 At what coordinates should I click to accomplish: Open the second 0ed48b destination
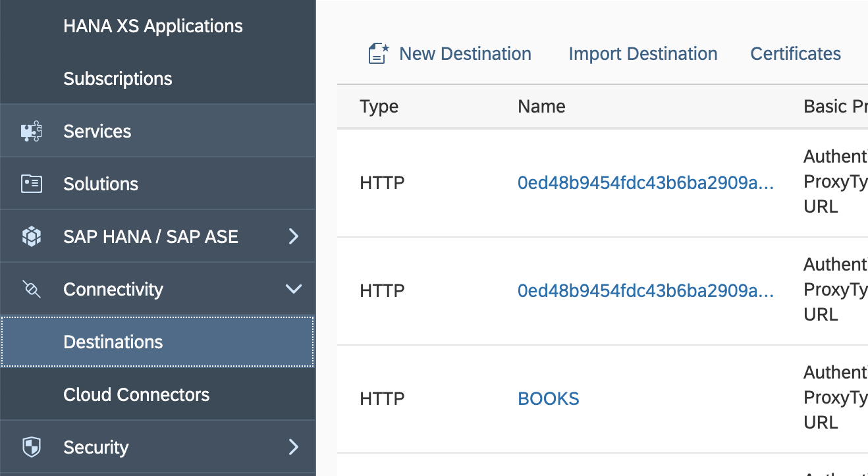point(645,290)
